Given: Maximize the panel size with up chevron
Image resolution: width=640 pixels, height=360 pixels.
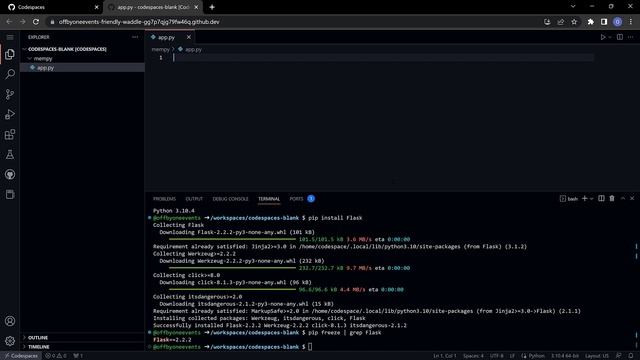Looking at the screenshot, I should (623, 198).
